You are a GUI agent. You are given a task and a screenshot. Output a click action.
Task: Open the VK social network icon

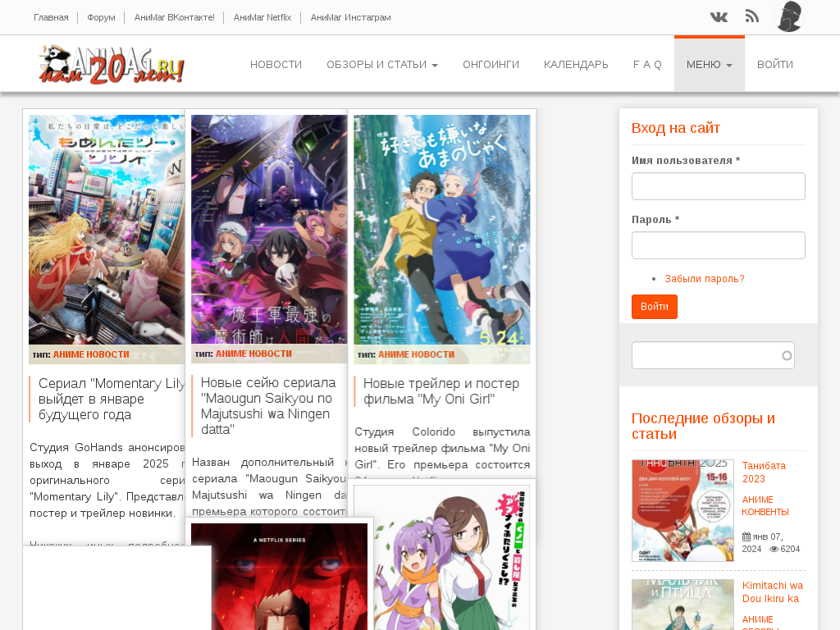tap(719, 17)
